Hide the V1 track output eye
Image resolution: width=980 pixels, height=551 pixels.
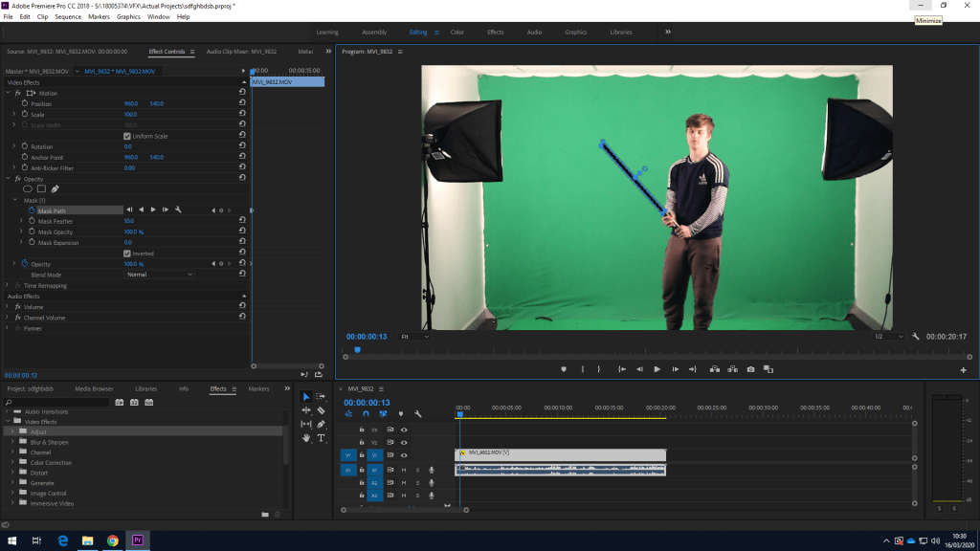click(404, 455)
